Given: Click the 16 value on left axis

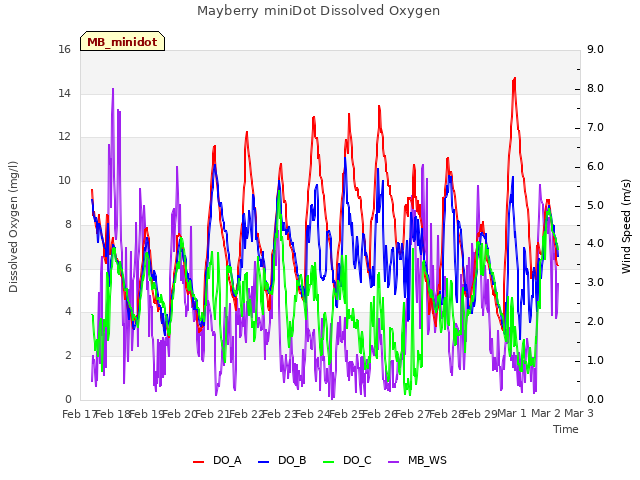Looking at the screenshot, I should tap(64, 50).
